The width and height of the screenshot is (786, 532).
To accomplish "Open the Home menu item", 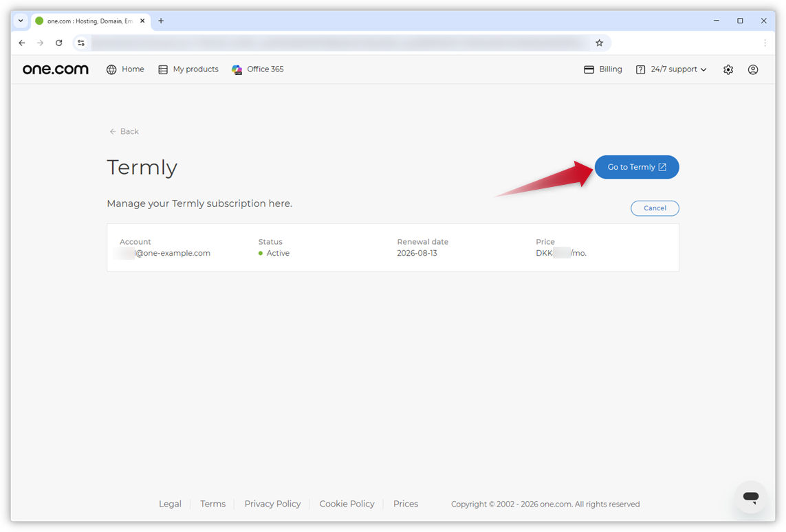I will coord(125,69).
